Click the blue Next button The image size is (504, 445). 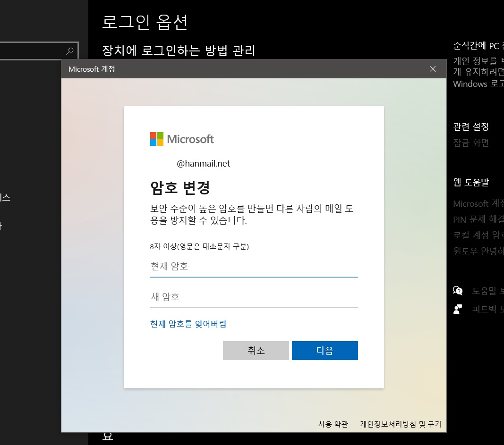pyautogui.click(x=325, y=351)
